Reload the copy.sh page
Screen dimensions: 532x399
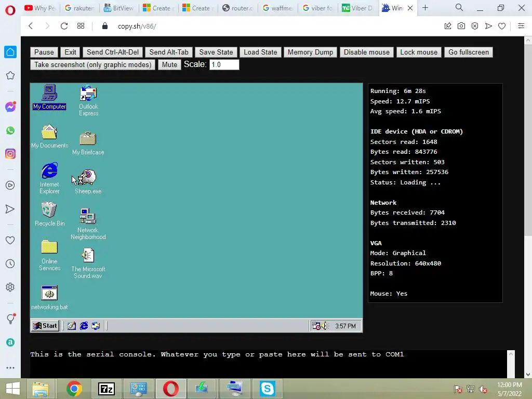[x=64, y=26]
